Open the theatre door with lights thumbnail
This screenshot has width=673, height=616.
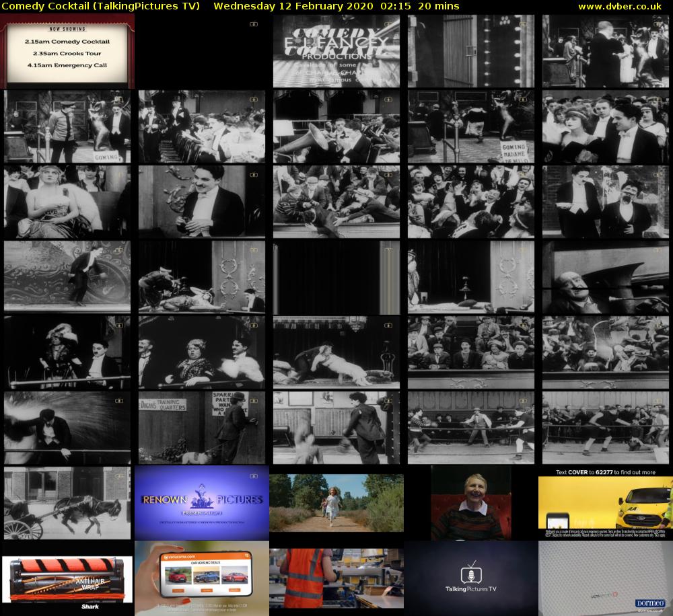pos(471,51)
